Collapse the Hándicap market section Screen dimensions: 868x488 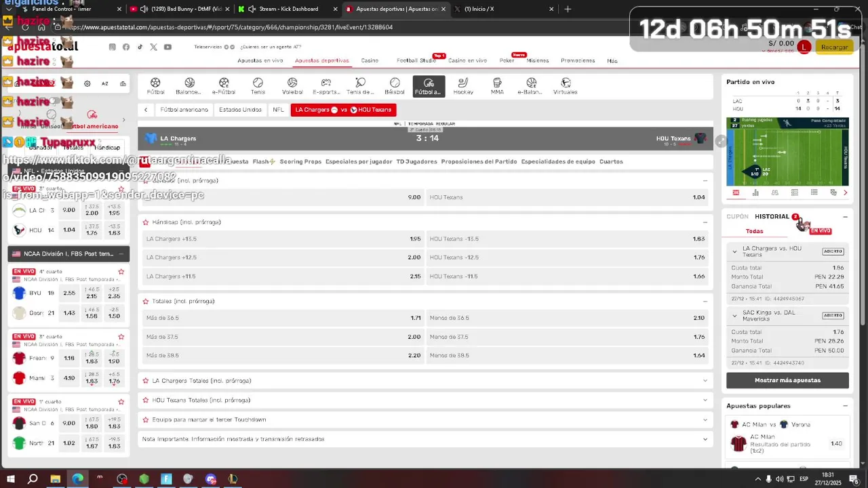click(705, 222)
